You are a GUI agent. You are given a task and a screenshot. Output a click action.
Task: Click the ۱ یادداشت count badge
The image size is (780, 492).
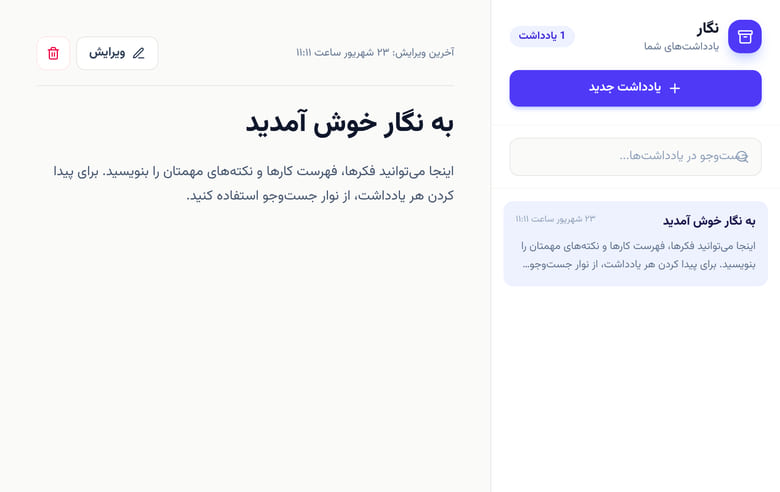[542, 36]
